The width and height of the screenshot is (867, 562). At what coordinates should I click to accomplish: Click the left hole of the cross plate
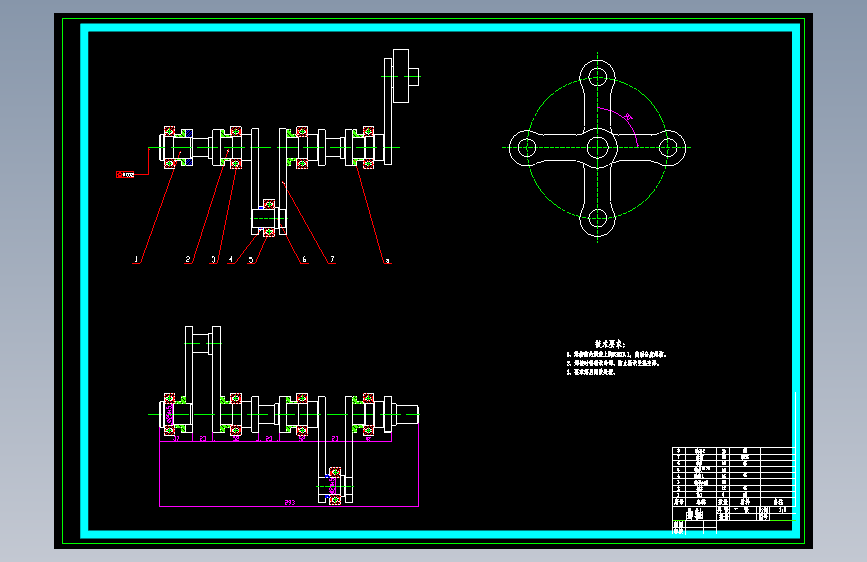pyautogui.click(x=526, y=148)
